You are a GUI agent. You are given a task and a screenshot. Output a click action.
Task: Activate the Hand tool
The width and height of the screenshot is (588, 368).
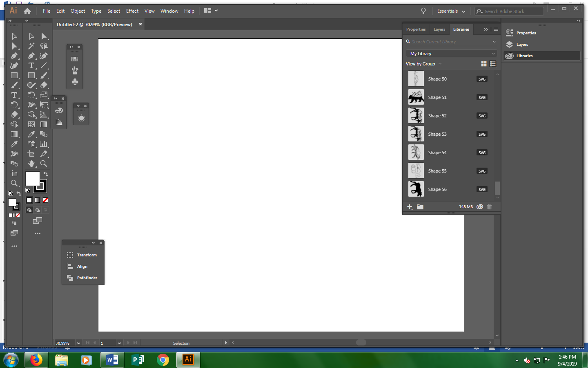[x=31, y=164]
